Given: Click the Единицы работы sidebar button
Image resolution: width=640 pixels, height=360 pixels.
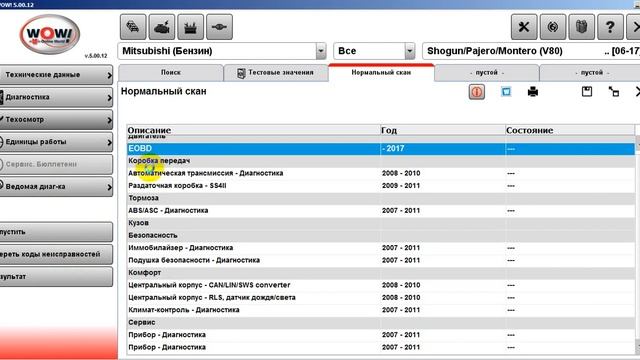Looking at the screenshot, I should pyautogui.click(x=56, y=142).
